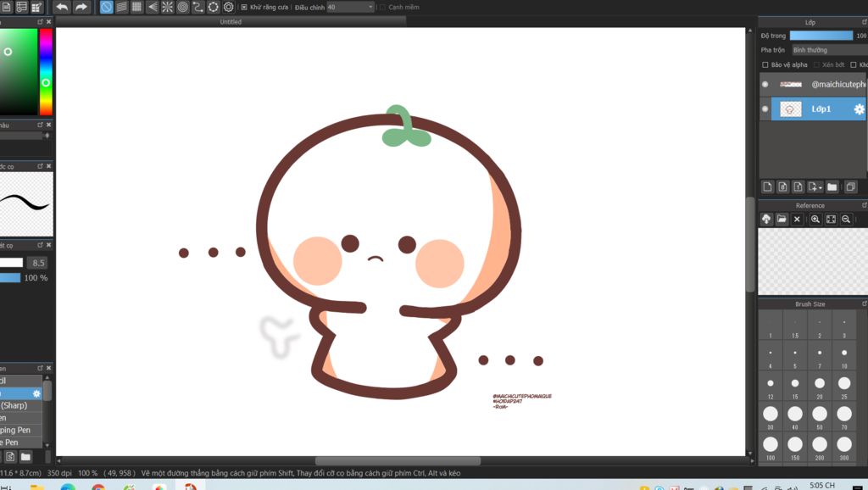Click the blue brush opacity 100 % bar

pyautogui.click(x=10, y=278)
